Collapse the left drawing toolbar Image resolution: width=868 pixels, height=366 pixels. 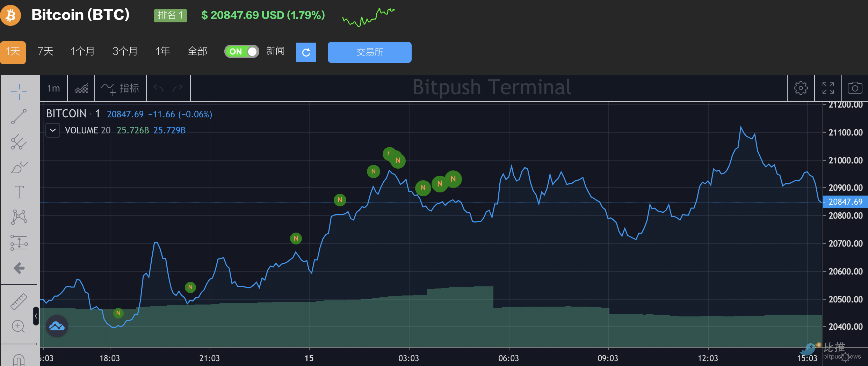pyautogui.click(x=36, y=316)
